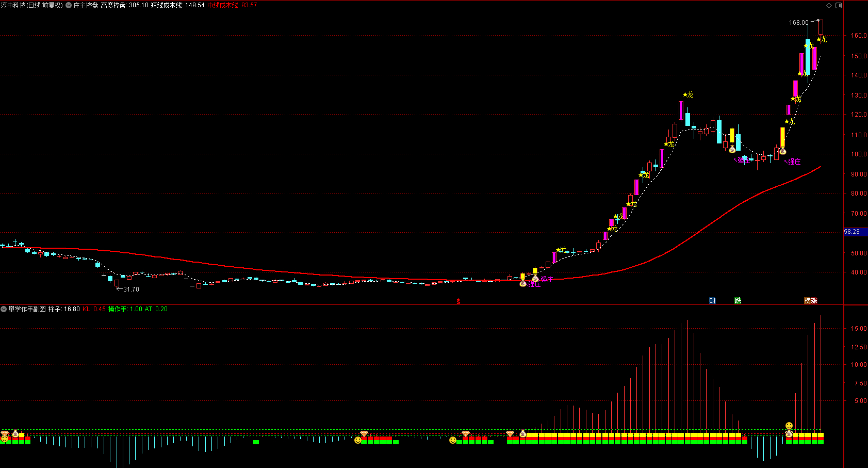Image resolution: width=868 pixels, height=468 pixels.
Task: Click the 5.00 sub-chart axis label
Action: 861,400
